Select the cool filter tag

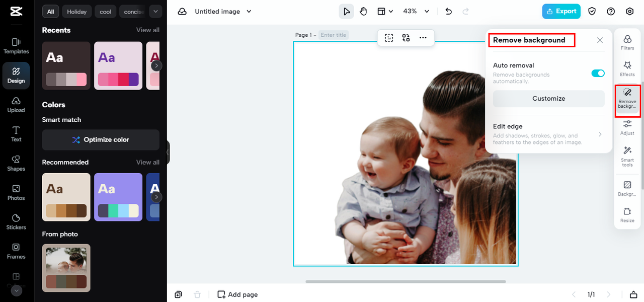105,12
